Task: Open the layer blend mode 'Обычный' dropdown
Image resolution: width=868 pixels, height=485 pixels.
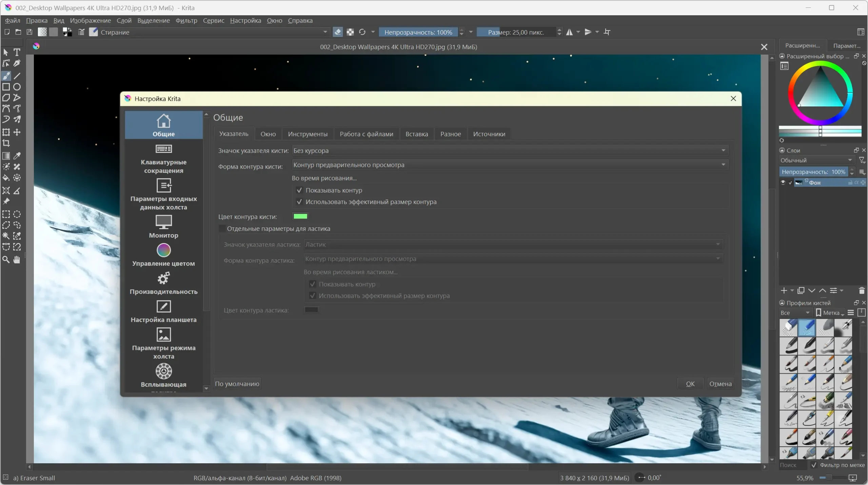Action: pyautogui.click(x=816, y=160)
